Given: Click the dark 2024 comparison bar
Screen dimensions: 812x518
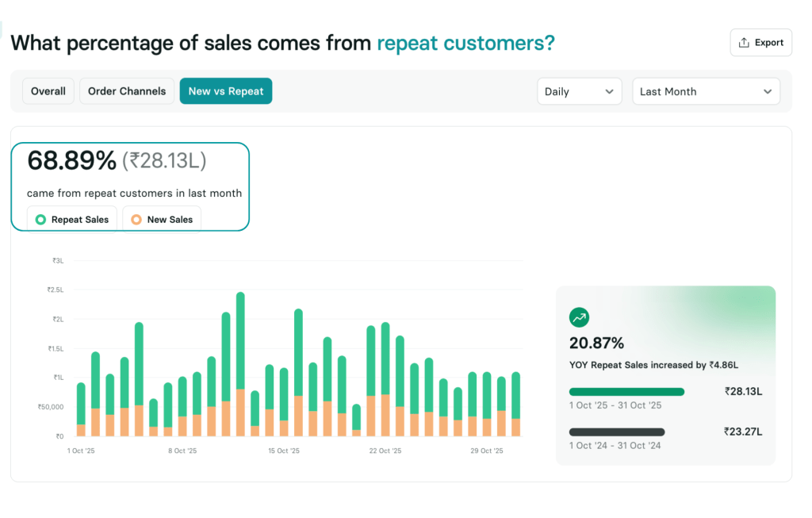Looking at the screenshot, I should tap(617, 432).
